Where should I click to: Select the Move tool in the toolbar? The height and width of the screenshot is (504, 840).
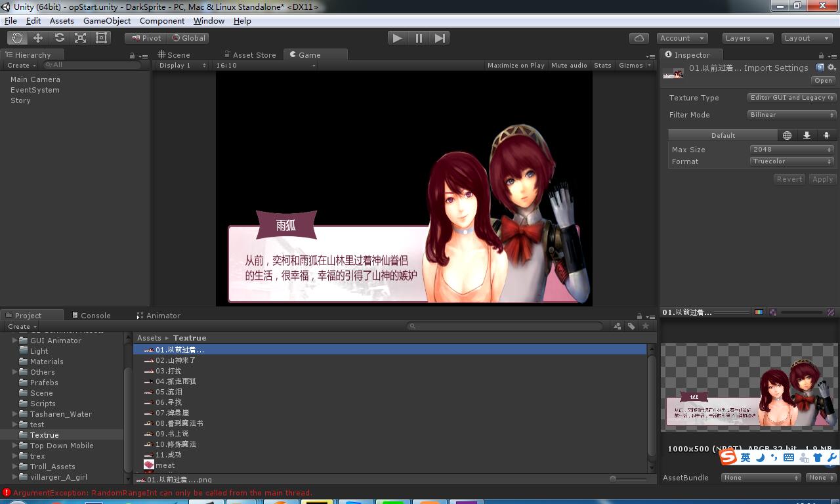point(38,38)
